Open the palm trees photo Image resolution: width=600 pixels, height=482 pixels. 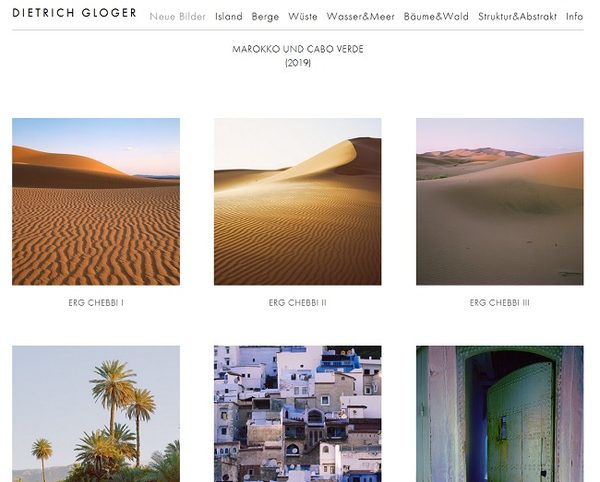click(x=96, y=414)
